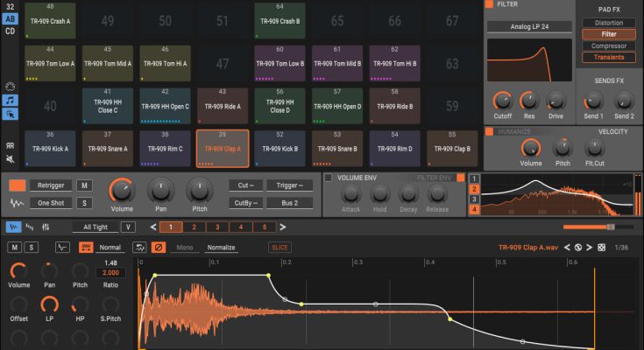Toggle the Humanize section on/off
Screen dimensions: 644x350
tap(489, 131)
